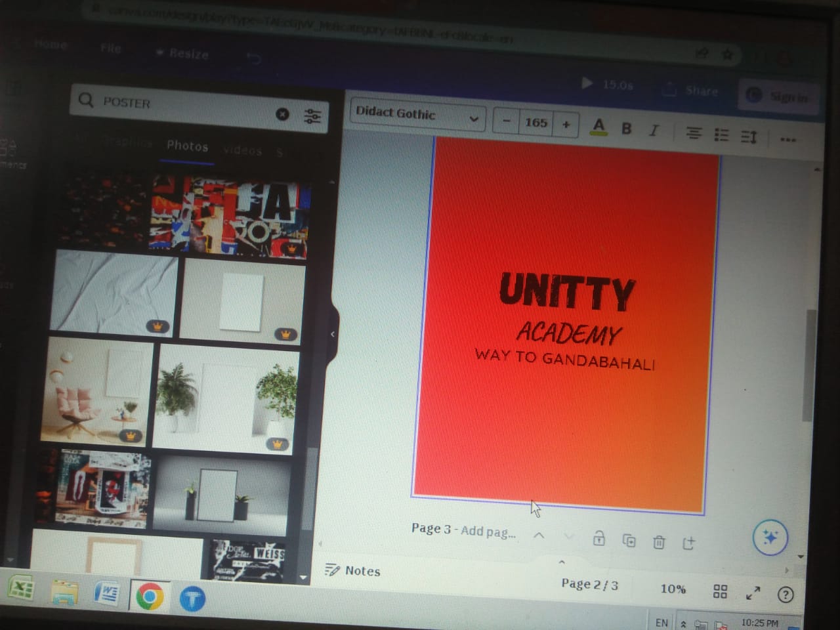The image size is (840, 630).
Task: Open search filter settings
Action: [312, 116]
